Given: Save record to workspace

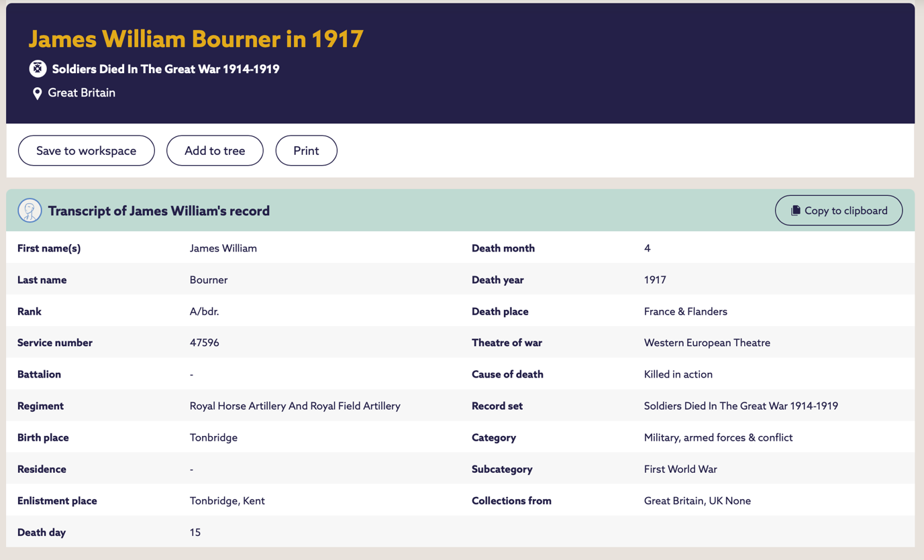Looking at the screenshot, I should (x=87, y=151).
